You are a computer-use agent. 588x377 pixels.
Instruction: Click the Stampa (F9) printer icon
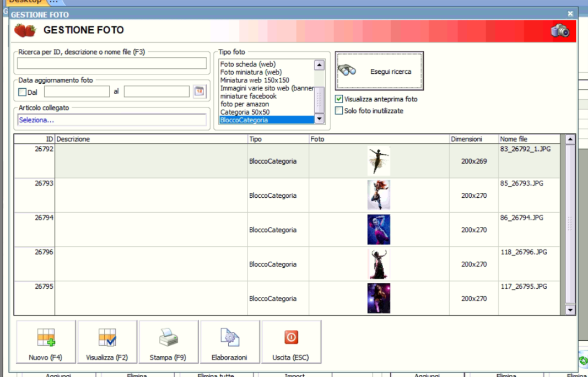[169, 337]
